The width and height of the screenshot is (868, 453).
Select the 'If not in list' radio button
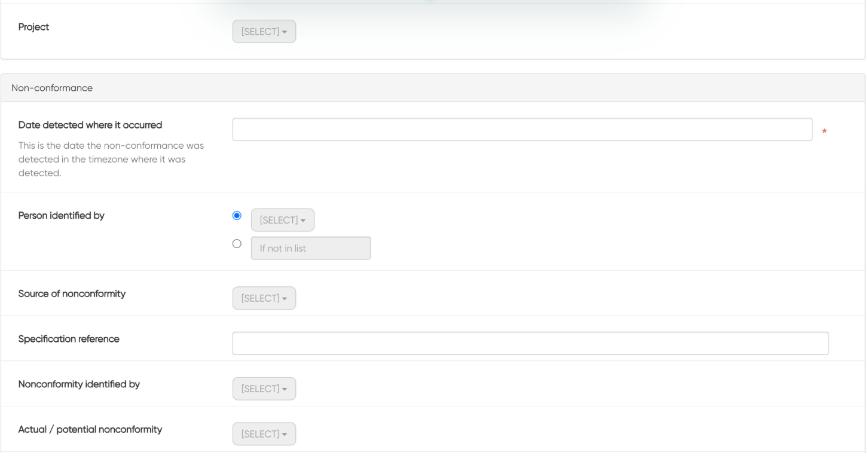[x=237, y=244]
